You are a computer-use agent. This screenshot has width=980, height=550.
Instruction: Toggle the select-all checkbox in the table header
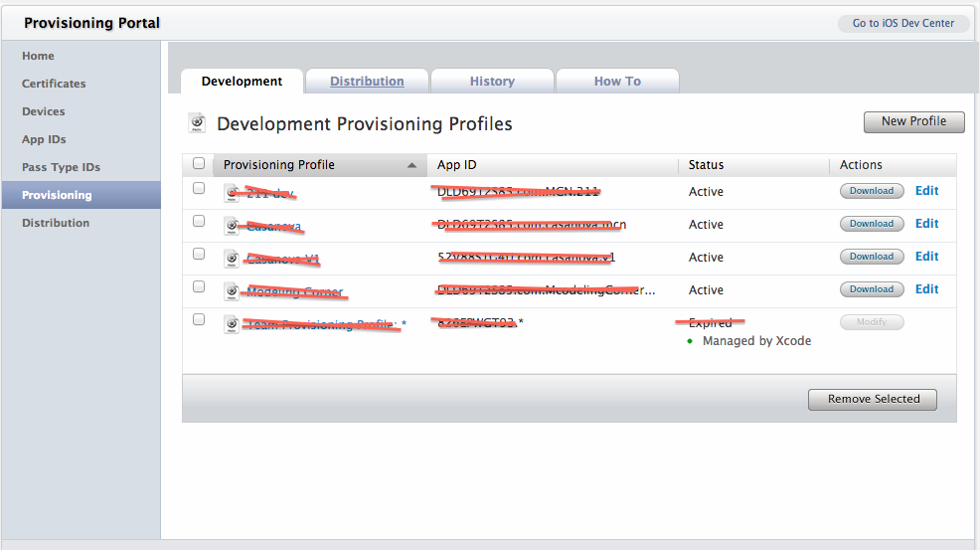pyautogui.click(x=199, y=163)
